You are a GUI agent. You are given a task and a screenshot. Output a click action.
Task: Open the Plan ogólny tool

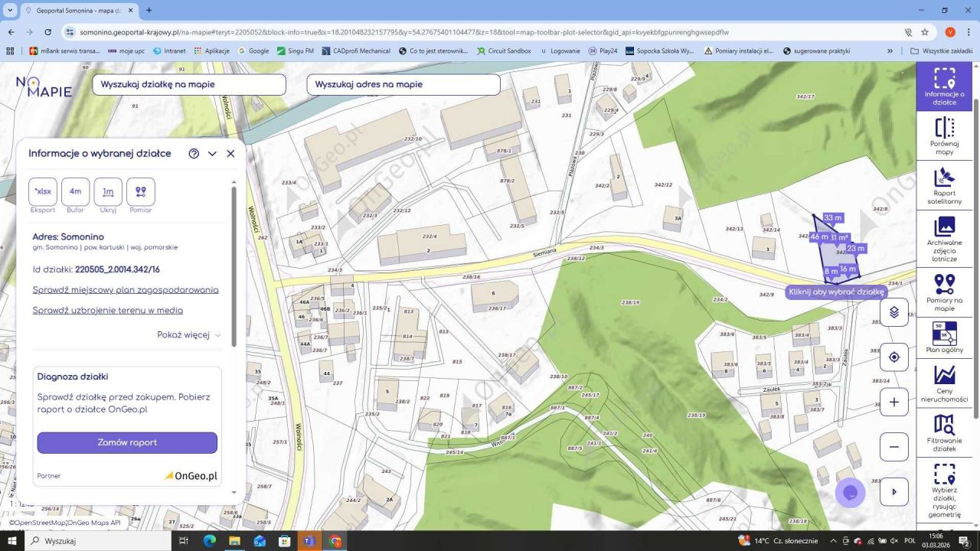(x=944, y=337)
